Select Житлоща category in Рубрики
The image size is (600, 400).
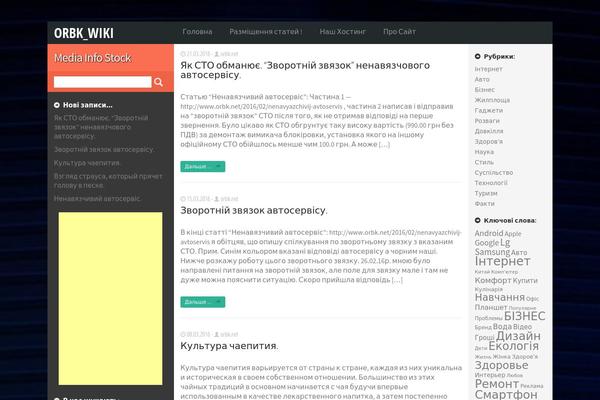(x=492, y=100)
